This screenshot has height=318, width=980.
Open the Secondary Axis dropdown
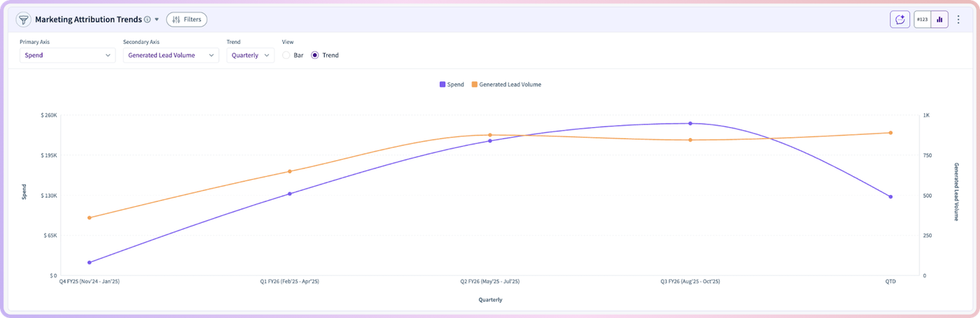[x=171, y=55]
